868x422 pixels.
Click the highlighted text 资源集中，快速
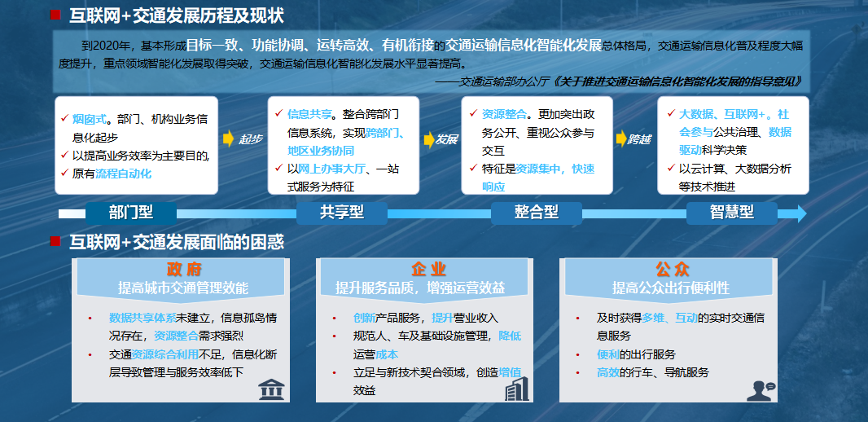(555, 169)
